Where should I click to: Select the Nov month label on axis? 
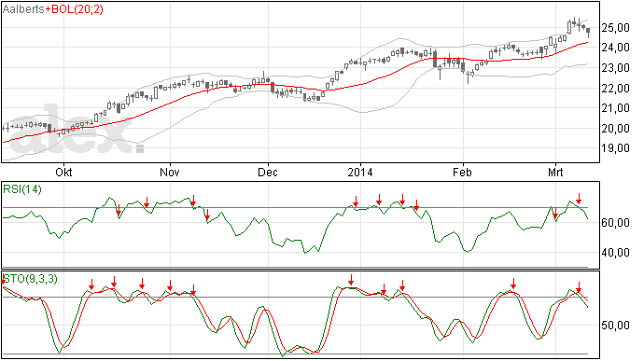(x=170, y=172)
